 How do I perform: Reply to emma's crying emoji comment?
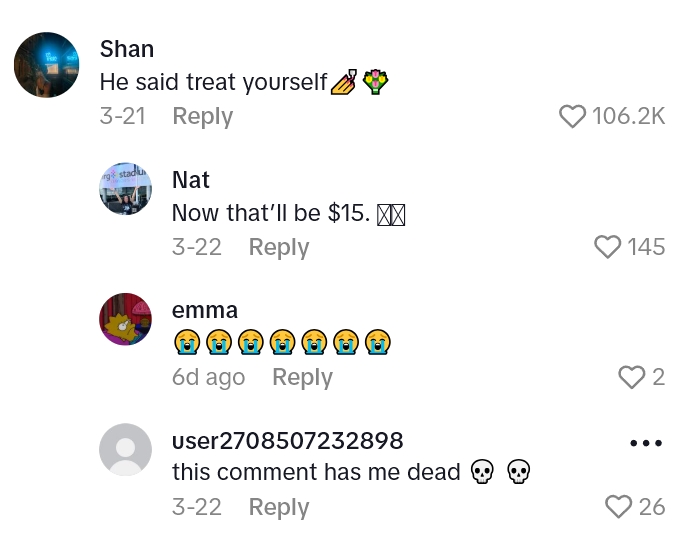click(302, 377)
